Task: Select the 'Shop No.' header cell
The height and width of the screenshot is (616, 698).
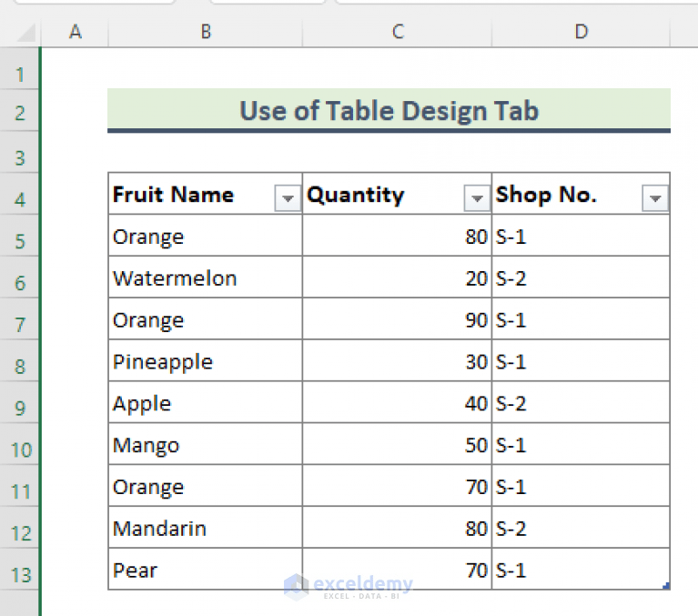Action: click(581, 194)
